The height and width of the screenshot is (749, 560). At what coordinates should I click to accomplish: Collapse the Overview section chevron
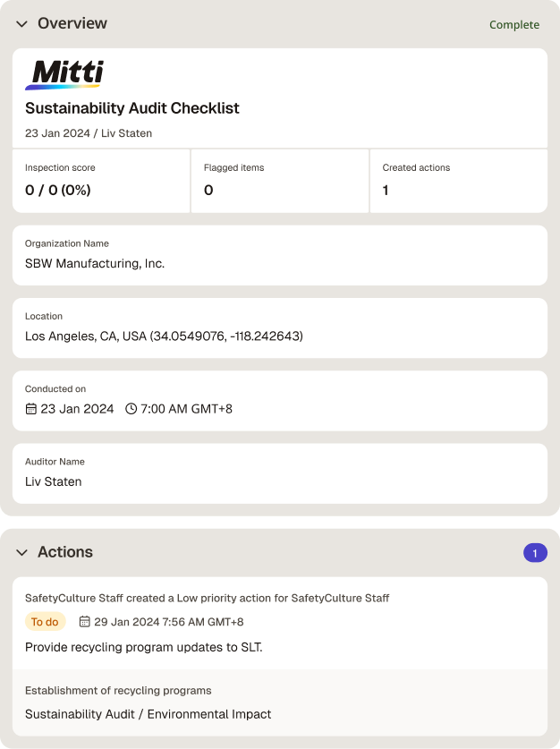[x=22, y=24]
